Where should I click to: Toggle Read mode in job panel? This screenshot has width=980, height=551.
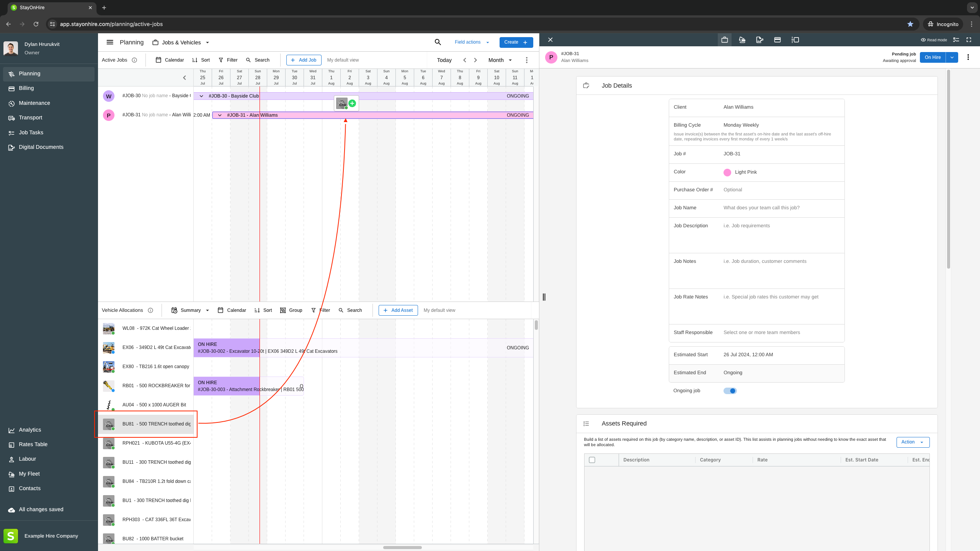coord(934,40)
